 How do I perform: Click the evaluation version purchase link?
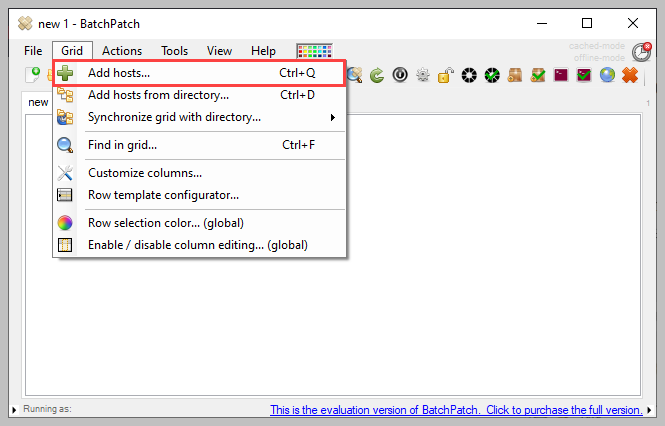tap(456, 410)
